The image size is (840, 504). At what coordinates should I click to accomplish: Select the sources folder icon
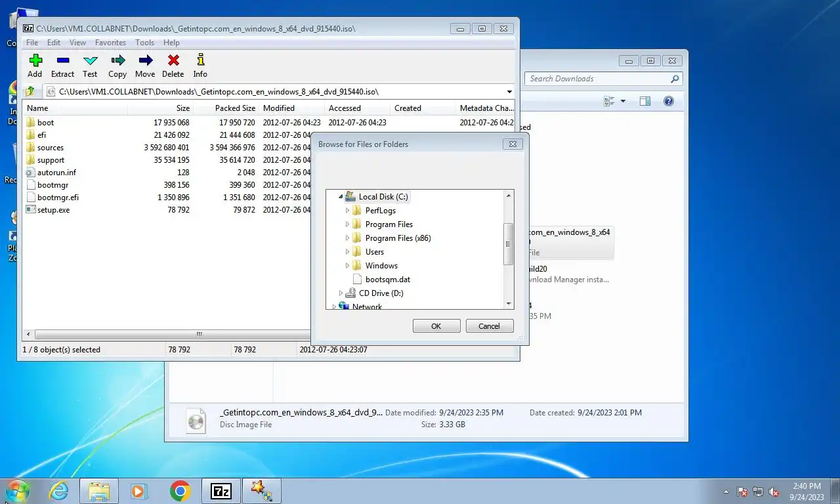[30, 147]
